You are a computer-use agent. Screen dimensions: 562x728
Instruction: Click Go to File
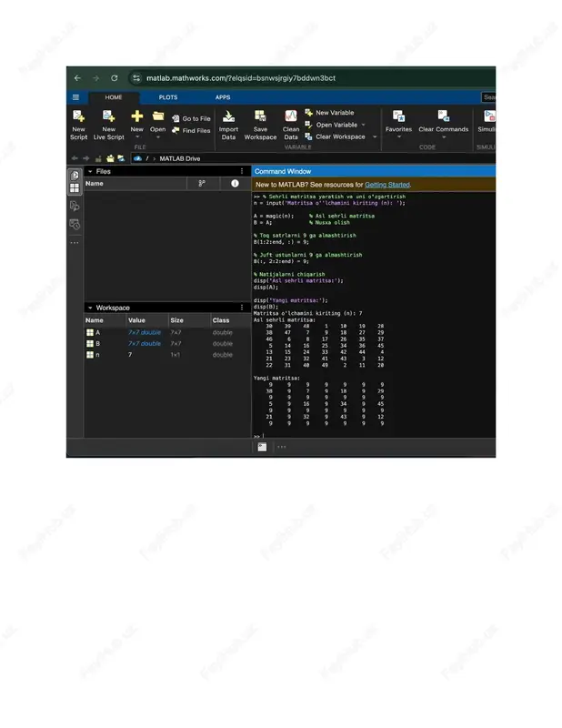coord(191,118)
